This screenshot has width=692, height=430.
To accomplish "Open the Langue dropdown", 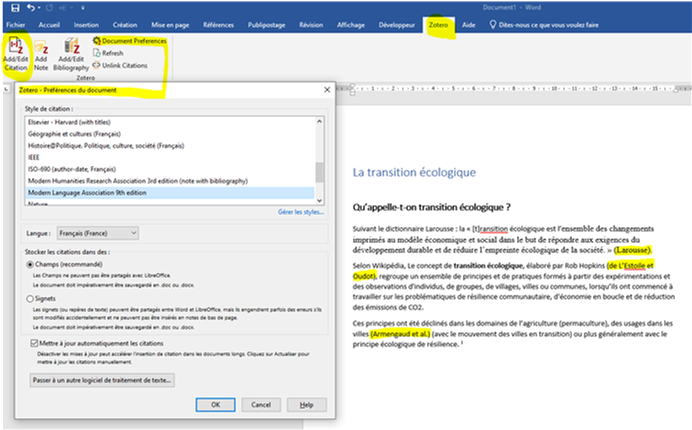I will [x=98, y=233].
